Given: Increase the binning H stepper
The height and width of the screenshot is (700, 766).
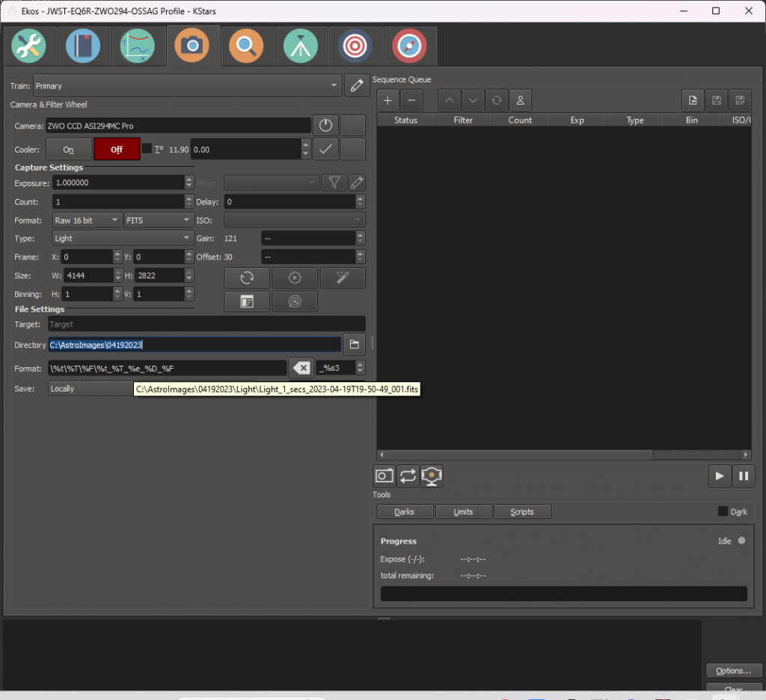Looking at the screenshot, I should point(117,291).
